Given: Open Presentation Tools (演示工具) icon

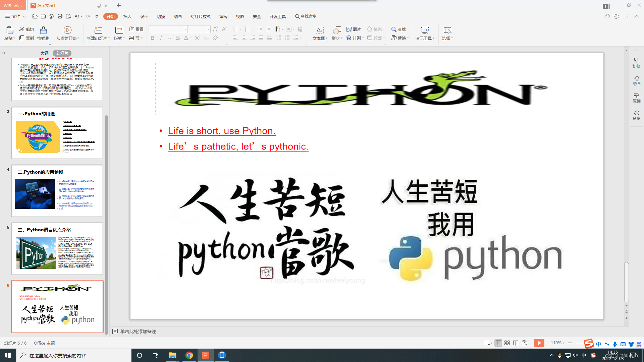Looking at the screenshot, I should 425,31.
